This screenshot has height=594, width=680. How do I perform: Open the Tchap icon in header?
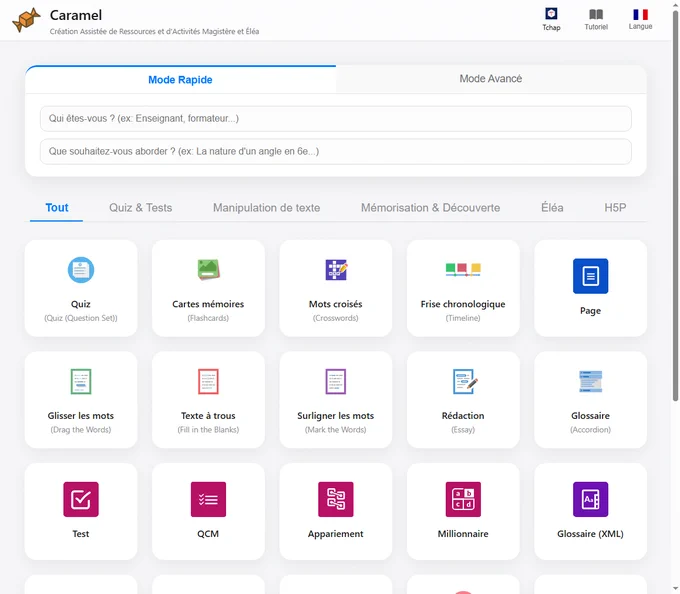pyautogui.click(x=551, y=13)
